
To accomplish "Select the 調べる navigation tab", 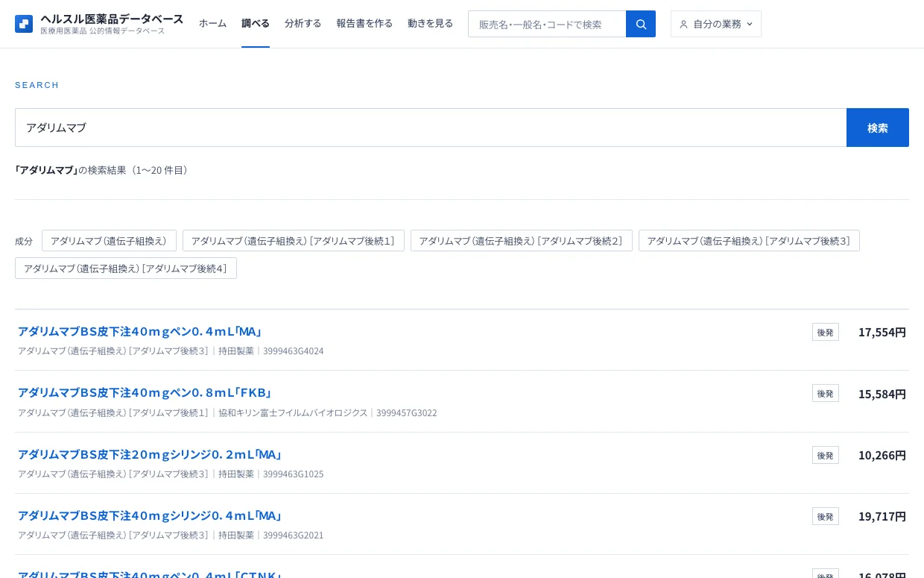I will [256, 23].
